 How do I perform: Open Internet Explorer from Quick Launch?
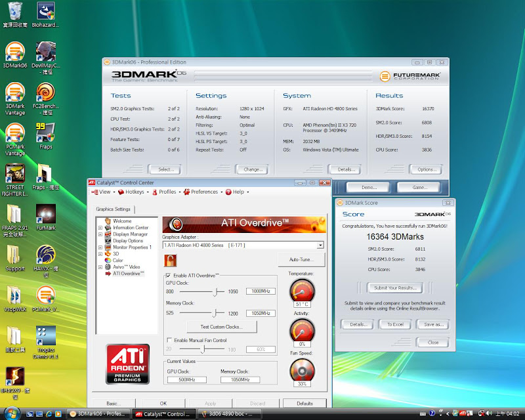tap(49, 414)
